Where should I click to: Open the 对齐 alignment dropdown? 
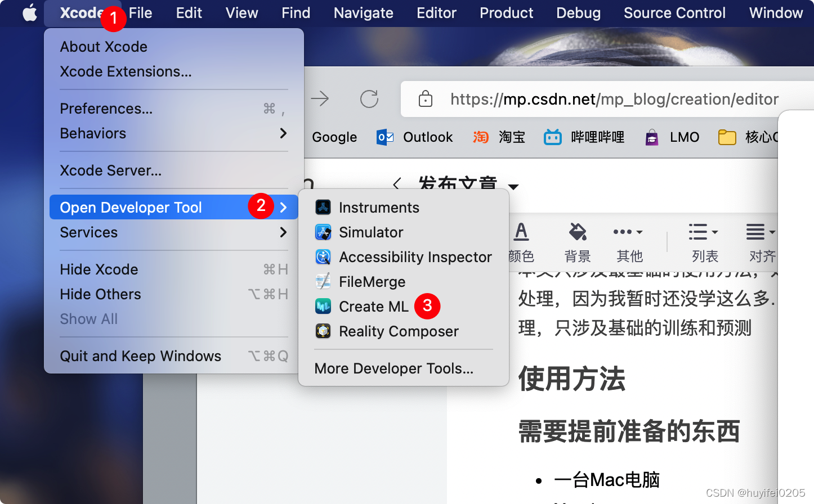(760, 242)
